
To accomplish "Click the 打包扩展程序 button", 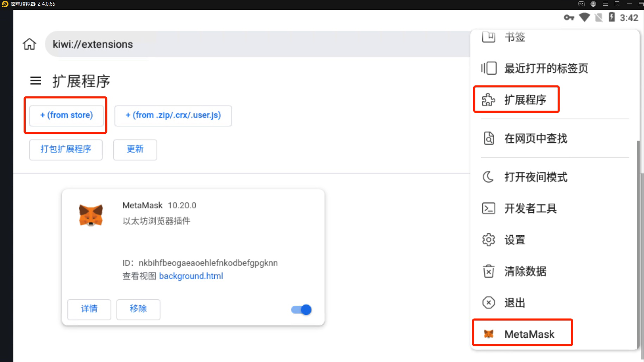I will (66, 150).
